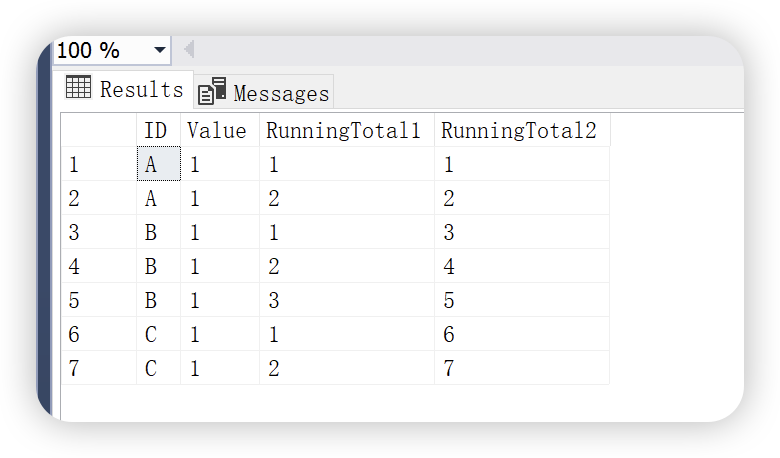This screenshot has height=458, width=780.
Task: Select row 3 header
Action: pyautogui.click(x=98, y=232)
